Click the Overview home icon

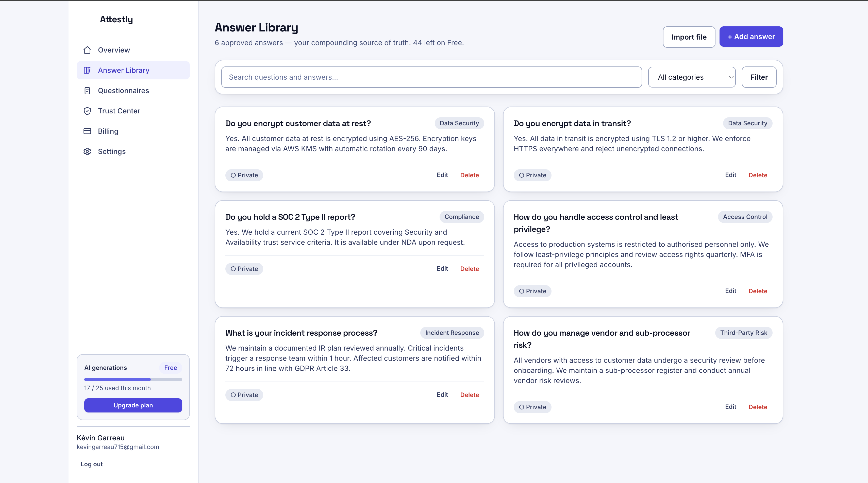(x=87, y=50)
